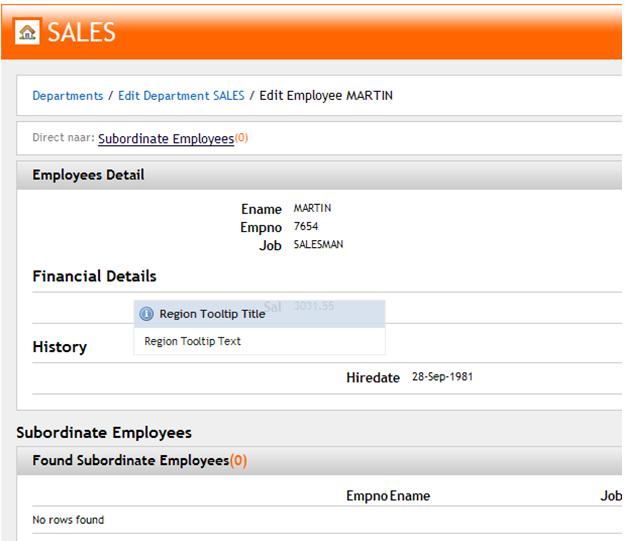Click the Hiredate value 28-Sep-1981
Screen dimensions: 625x541
tap(441, 378)
